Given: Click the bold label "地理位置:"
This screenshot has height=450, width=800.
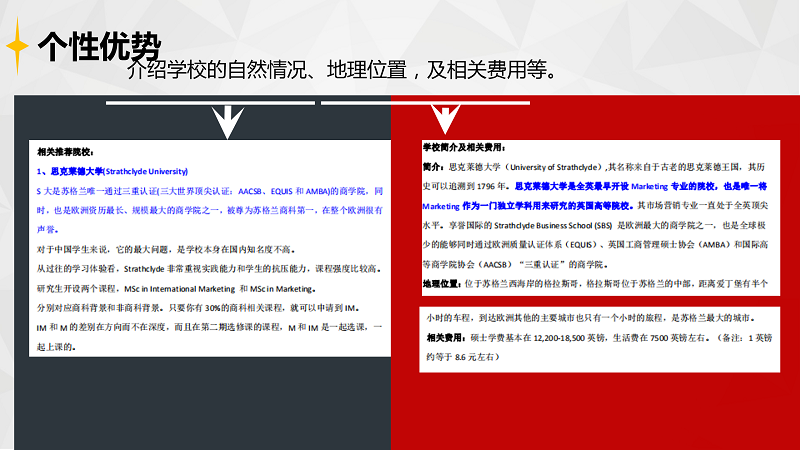Looking at the screenshot, I should tap(442, 284).
